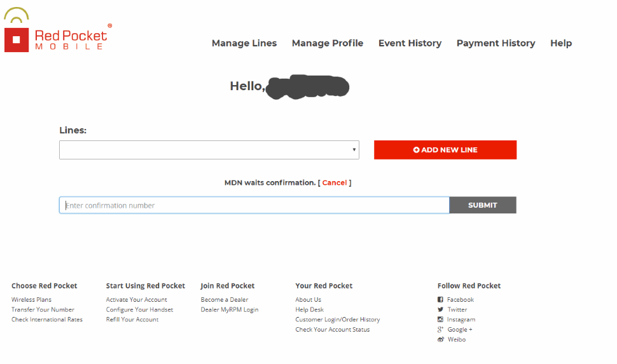Screen dimensions: 617x364
Task: Click the 'Join Red Pocket' heading
Action: point(228,286)
